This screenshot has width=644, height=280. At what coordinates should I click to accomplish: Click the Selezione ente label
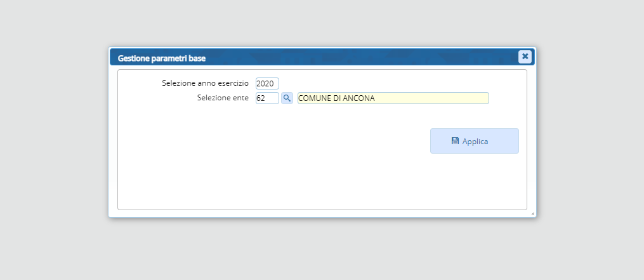(223, 98)
